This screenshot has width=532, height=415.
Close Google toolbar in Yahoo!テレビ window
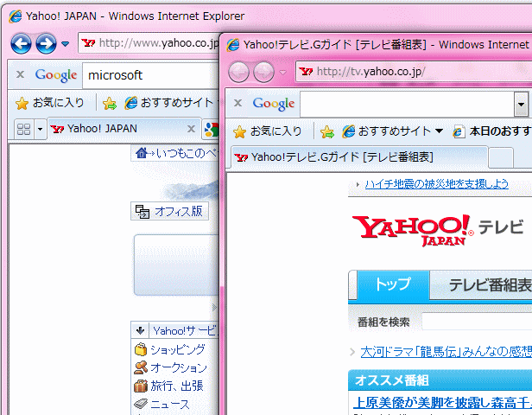pos(237,103)
